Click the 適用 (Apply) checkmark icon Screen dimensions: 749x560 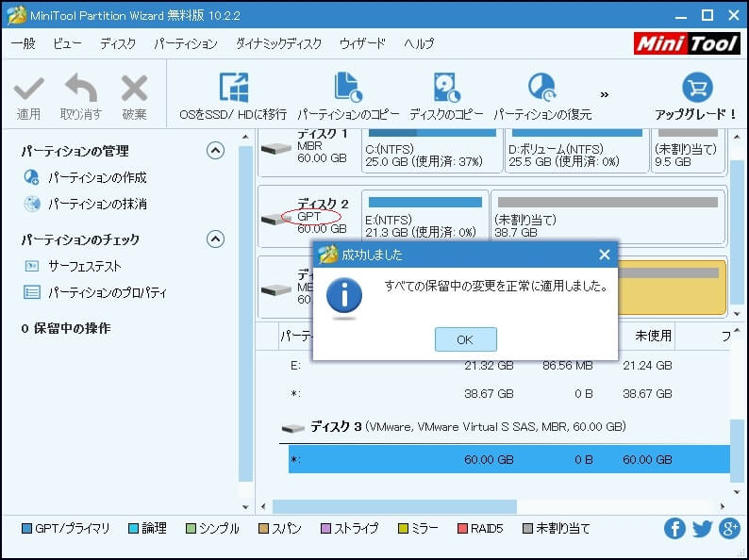point(28,91)
